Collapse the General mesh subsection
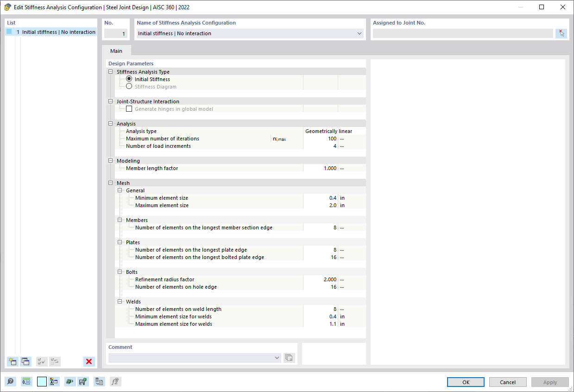574x392 pixels. point(120,190)
